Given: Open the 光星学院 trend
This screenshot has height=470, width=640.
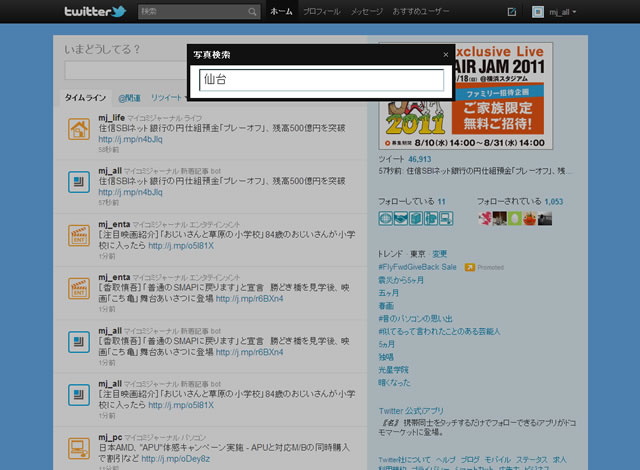Looking at the screenshot, I should coord(393,370).
